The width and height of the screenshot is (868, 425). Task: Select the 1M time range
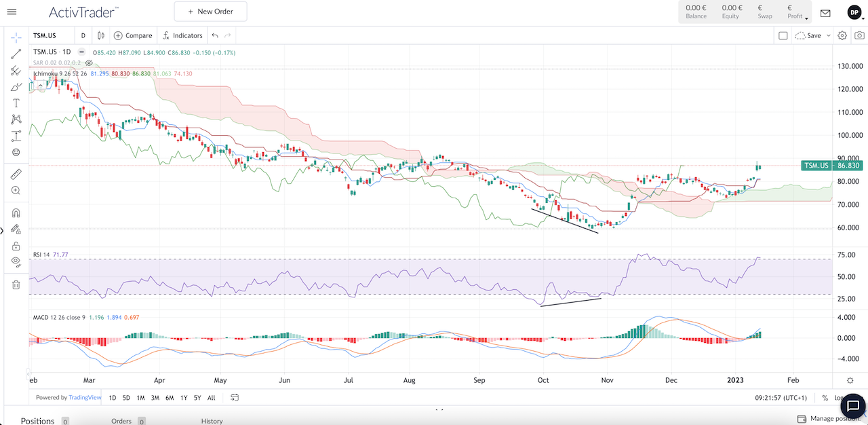140,398
